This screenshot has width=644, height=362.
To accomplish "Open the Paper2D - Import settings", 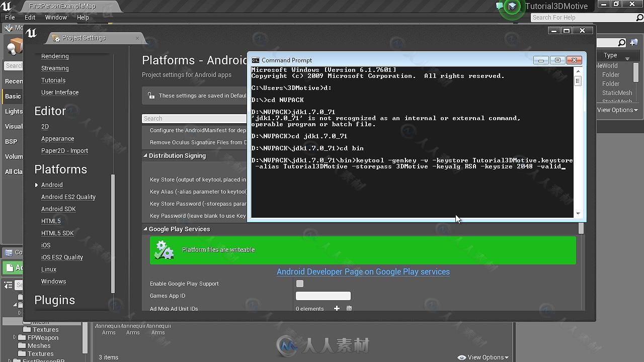I will click(64, 151).
